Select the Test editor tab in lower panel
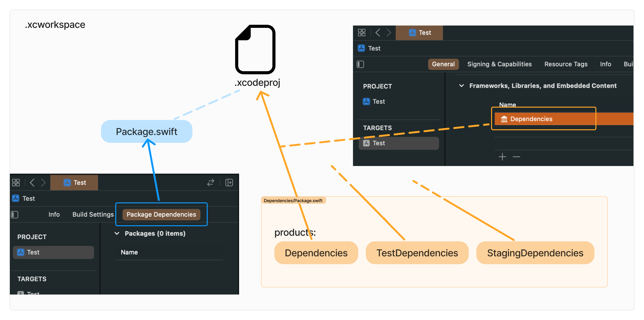Image resolution: width=644 pixels, height=320 pixels. tap(74, 183)
